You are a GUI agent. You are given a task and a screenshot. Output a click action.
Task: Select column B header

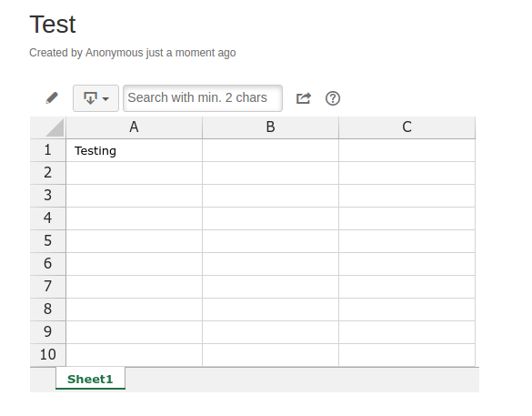270,127
